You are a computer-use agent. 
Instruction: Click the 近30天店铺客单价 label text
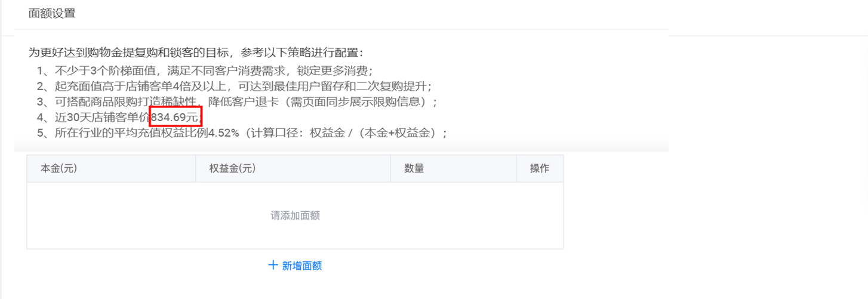coord(103,117)
